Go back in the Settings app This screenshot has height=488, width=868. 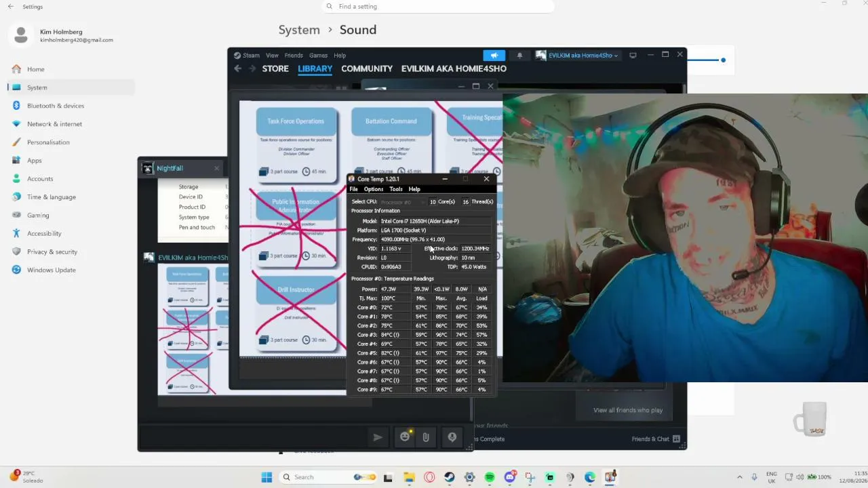[10, 7]
